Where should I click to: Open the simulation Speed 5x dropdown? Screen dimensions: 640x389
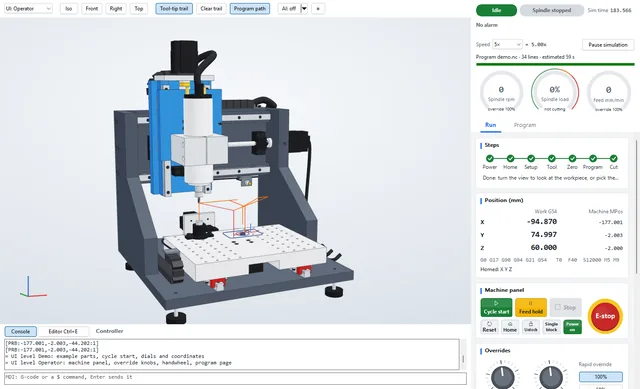pyautogui.click(x=507, y=44)
